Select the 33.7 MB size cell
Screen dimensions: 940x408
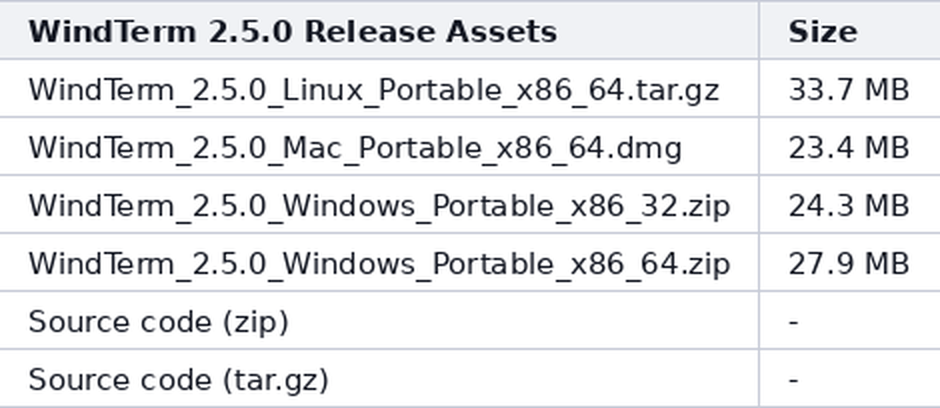[x=849, y=90]
